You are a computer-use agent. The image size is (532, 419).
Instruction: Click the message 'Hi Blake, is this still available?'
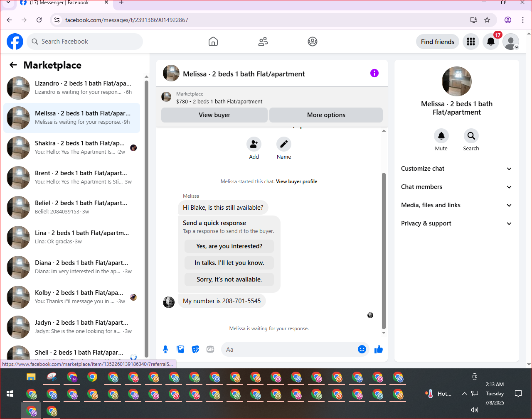click(223, 208)
